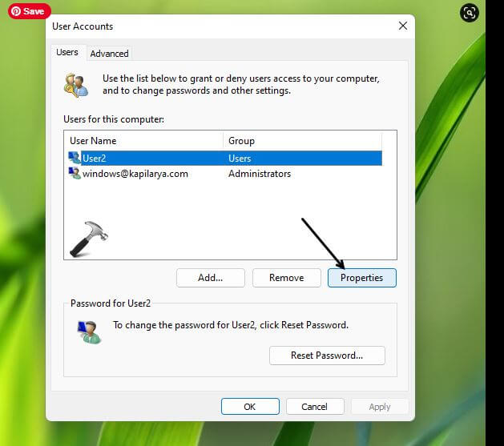The image size is (504, 446).
Task: Remove the selected user with Remove button
Action: click(x=286, y=278)
